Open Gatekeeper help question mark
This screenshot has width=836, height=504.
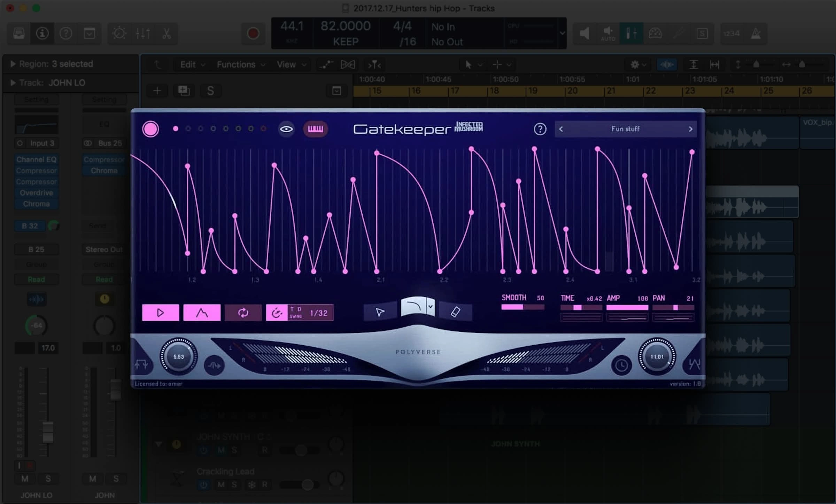point(540,129)
